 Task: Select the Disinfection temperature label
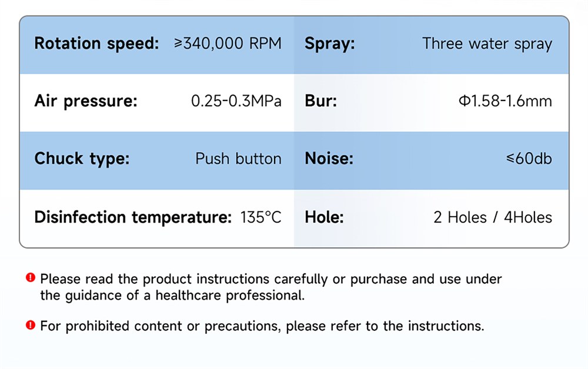(133, 217)
